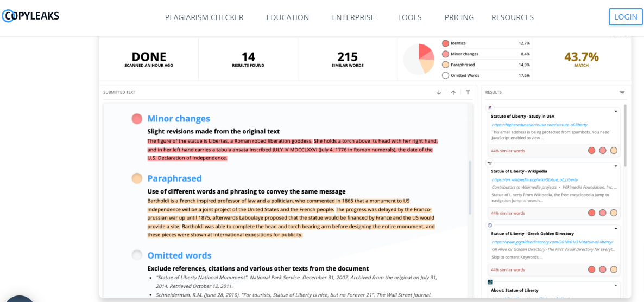Image resolution: width=644 pixels, height=302 pixels.
Task: Click the Copyleaks logo
Action: 30,16
